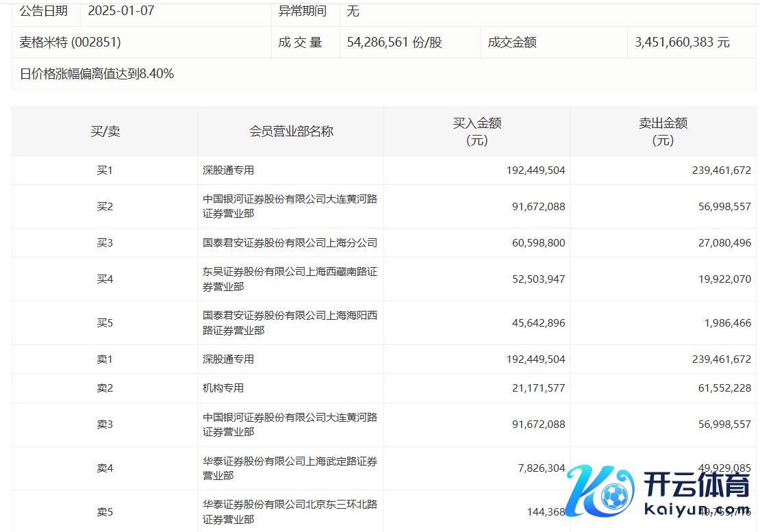Click the 开云体育 watermark text
This screenshot has height=532, width=760.
coord(696,486)
